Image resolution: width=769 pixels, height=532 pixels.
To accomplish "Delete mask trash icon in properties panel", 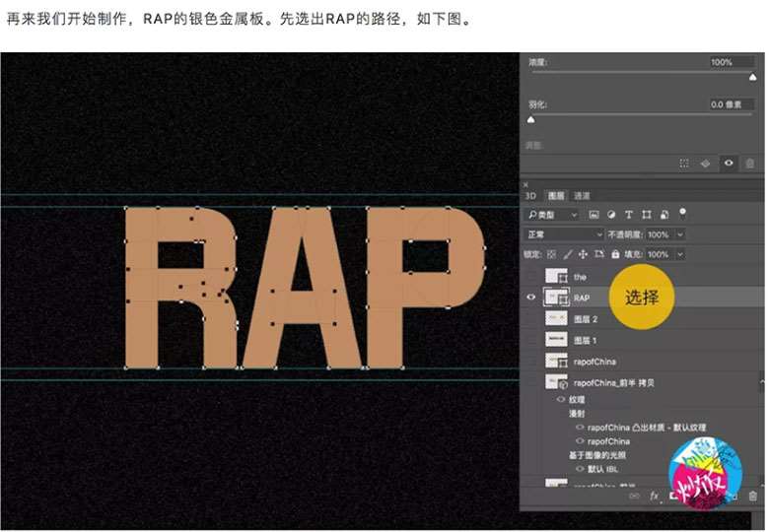I will point(750,164).
